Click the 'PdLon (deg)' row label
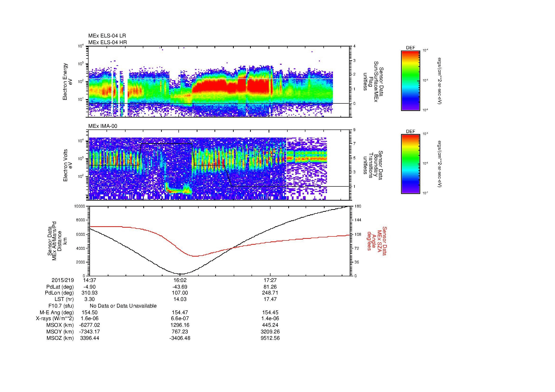Image resolution: width=555 pixels, height=392 pixels. [59, 293]
